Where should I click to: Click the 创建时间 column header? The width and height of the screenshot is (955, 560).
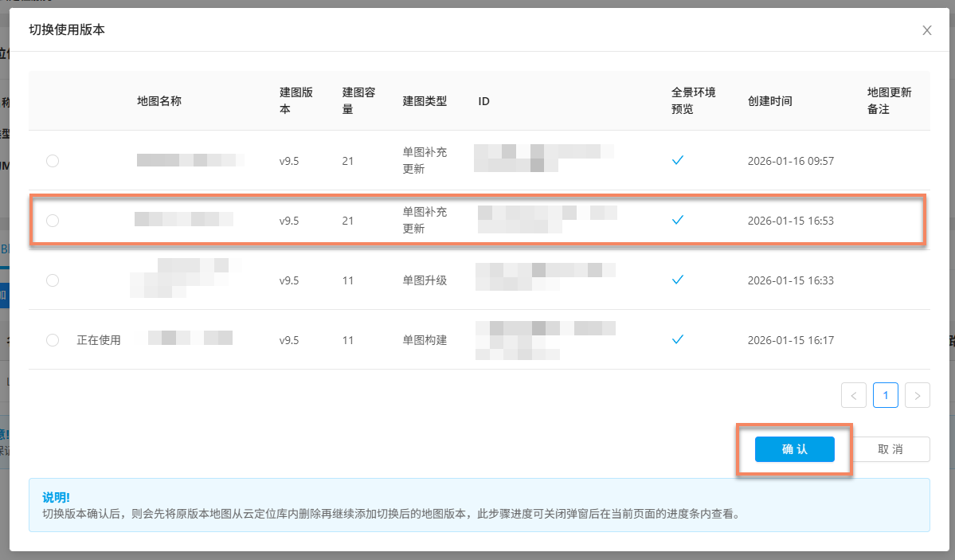click(769, 101)
